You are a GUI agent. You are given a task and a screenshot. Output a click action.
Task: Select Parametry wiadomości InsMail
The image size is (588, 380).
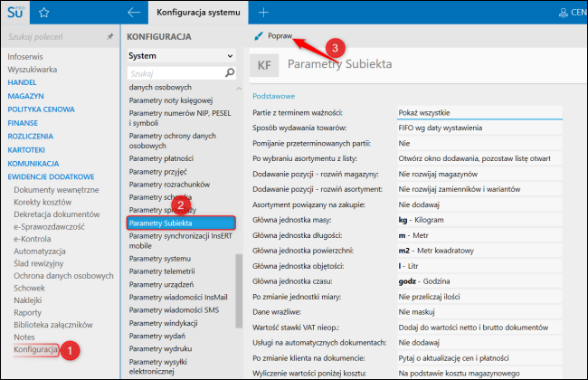point(178,298)
